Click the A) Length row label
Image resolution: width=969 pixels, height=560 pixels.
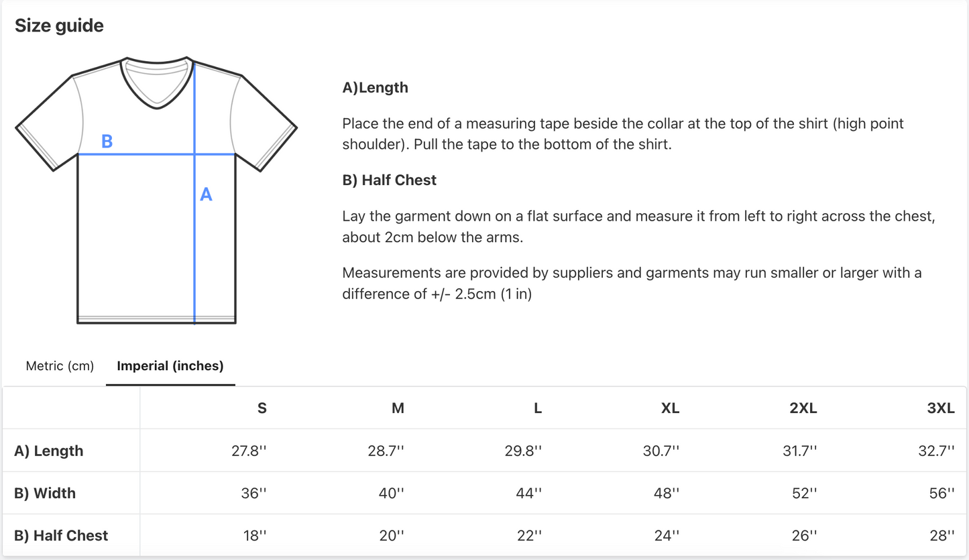tap(49, 451)
